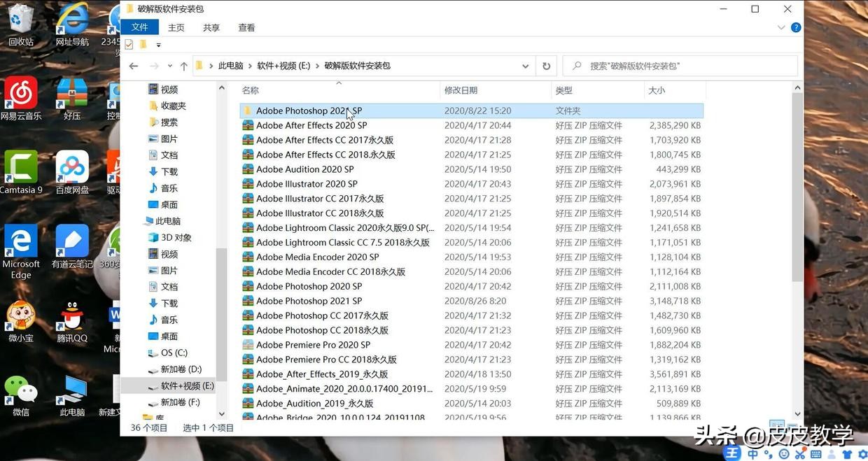Select the Adobe Photoshop 2021 SP folder
This screenshot has height=461, width=868.
(x=471, y=111)
